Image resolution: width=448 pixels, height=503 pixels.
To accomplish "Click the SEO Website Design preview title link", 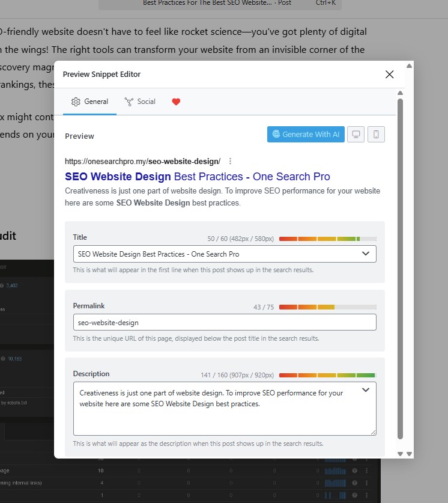I will (198, 177).
